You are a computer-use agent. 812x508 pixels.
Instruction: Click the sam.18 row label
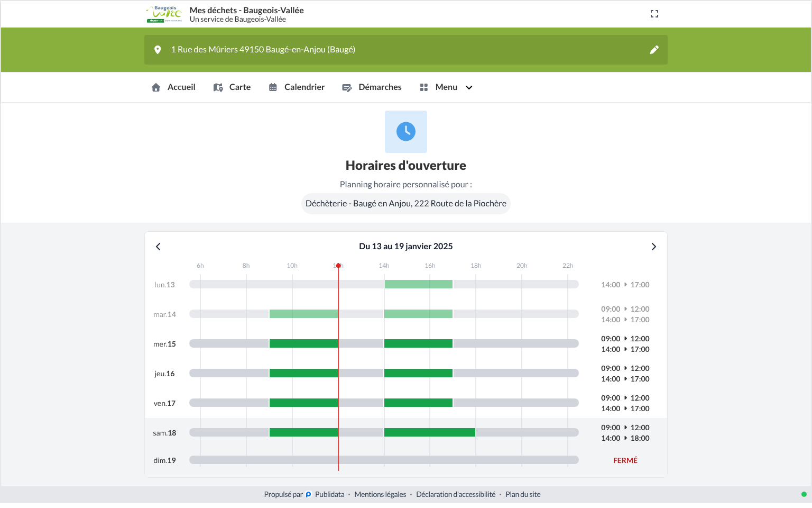click(x=164, y=433)
